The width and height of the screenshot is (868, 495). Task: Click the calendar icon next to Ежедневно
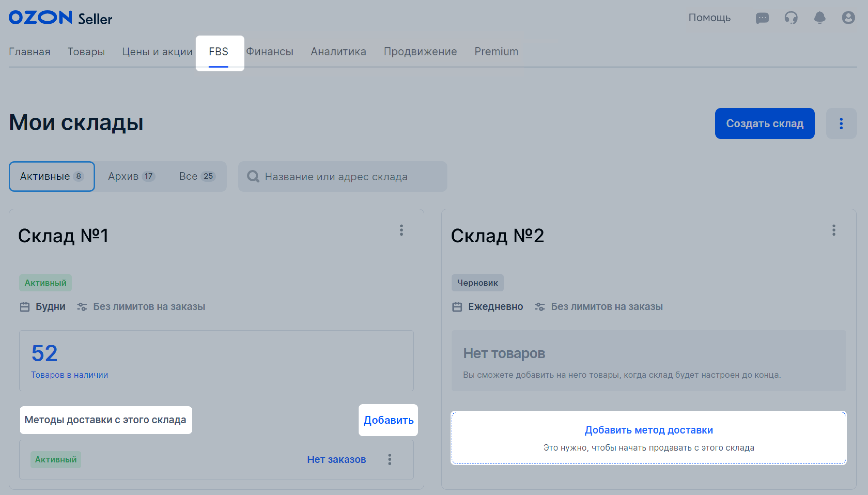click(x=457, y=307)
